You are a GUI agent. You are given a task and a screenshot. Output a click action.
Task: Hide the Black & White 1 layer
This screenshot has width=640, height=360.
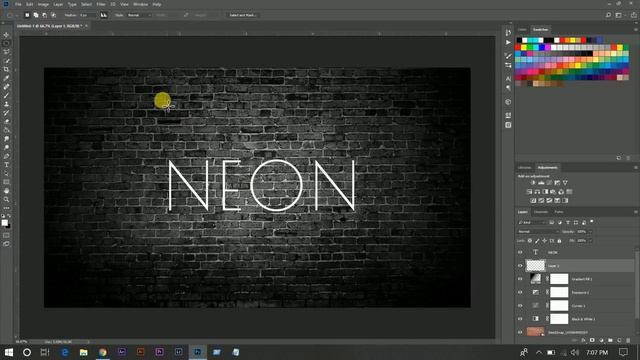pyautogui.click(x=520, y=319)
